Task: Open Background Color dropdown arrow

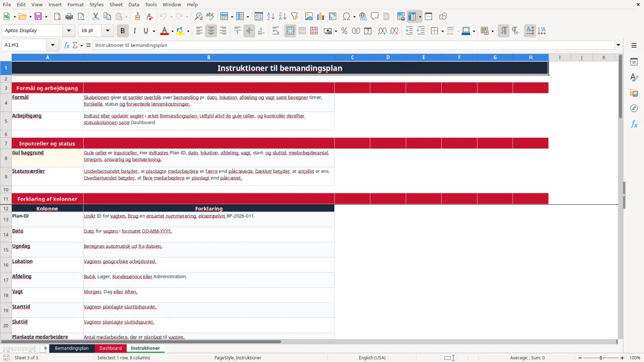Action: pyautogui.click(x=188, y=31)
